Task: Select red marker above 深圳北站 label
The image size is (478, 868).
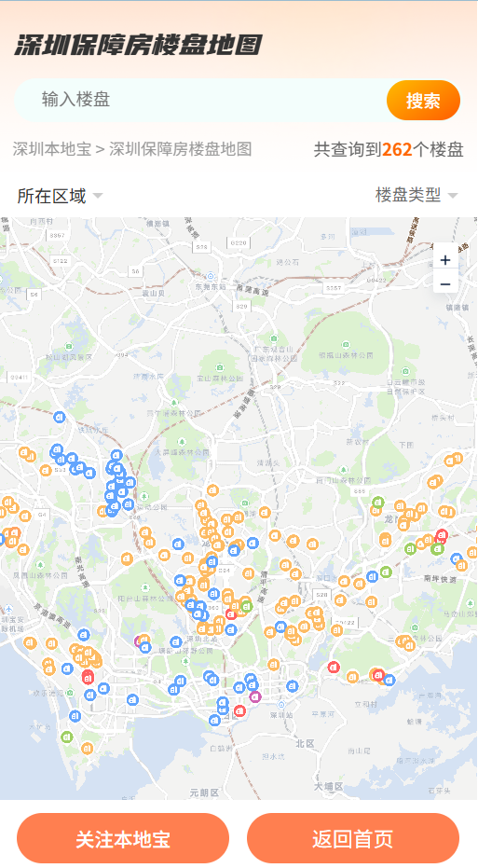Action: click(231, 614)
